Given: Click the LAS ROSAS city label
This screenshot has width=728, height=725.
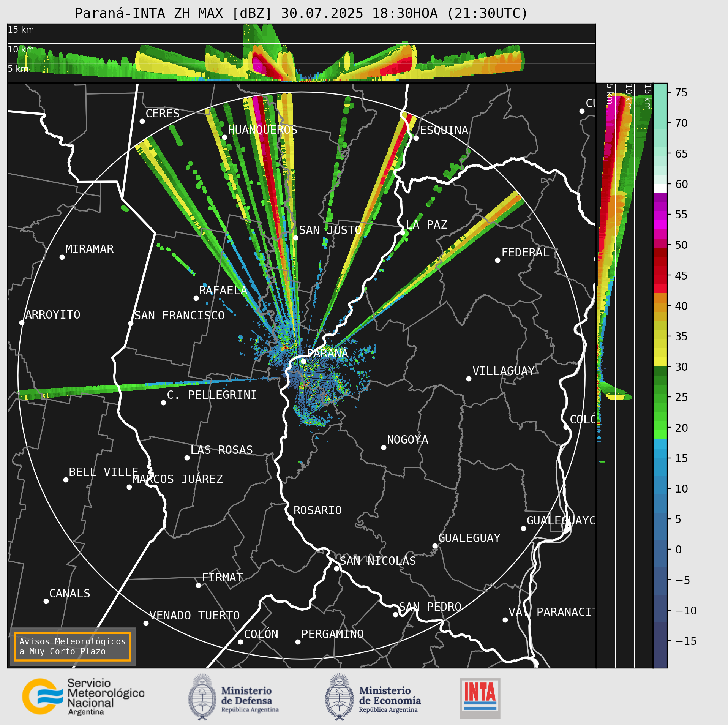Looking at the screenshot, I should tap(221, 450).
